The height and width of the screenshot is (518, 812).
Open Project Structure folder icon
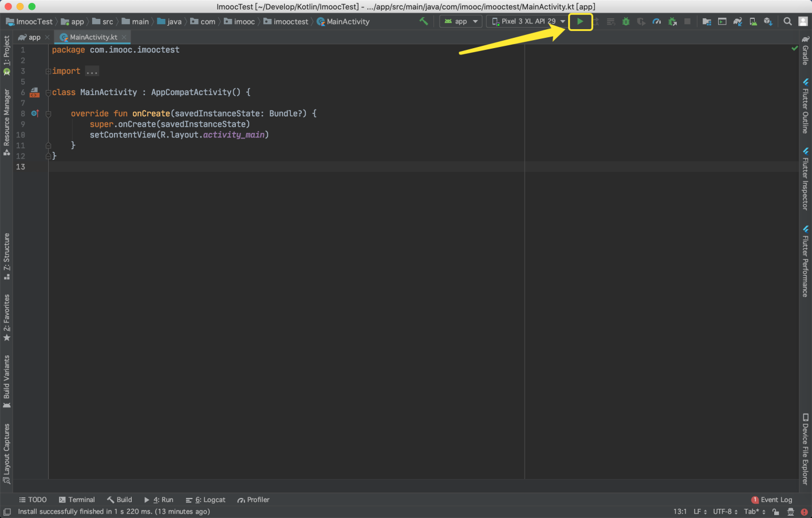707,21
